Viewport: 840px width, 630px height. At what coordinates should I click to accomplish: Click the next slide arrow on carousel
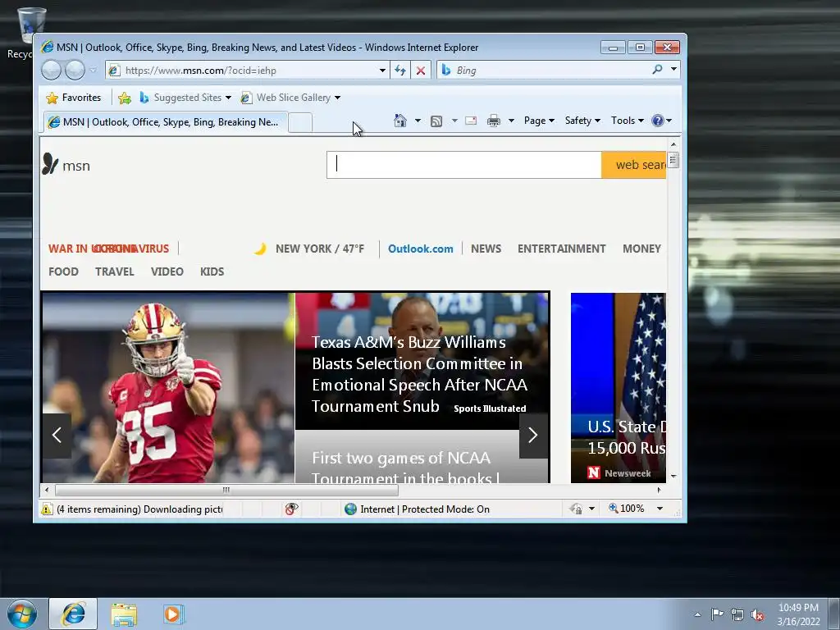pyautogui.click(x=533, y=436)
